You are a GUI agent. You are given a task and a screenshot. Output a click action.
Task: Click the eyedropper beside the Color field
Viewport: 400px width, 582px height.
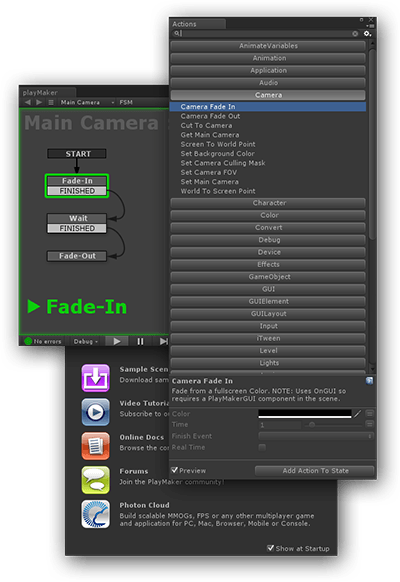click(357, 413)
